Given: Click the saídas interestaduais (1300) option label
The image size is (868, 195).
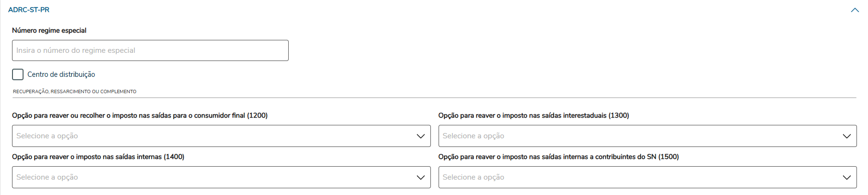Looking at the screenshot, I should coord(533,115).
